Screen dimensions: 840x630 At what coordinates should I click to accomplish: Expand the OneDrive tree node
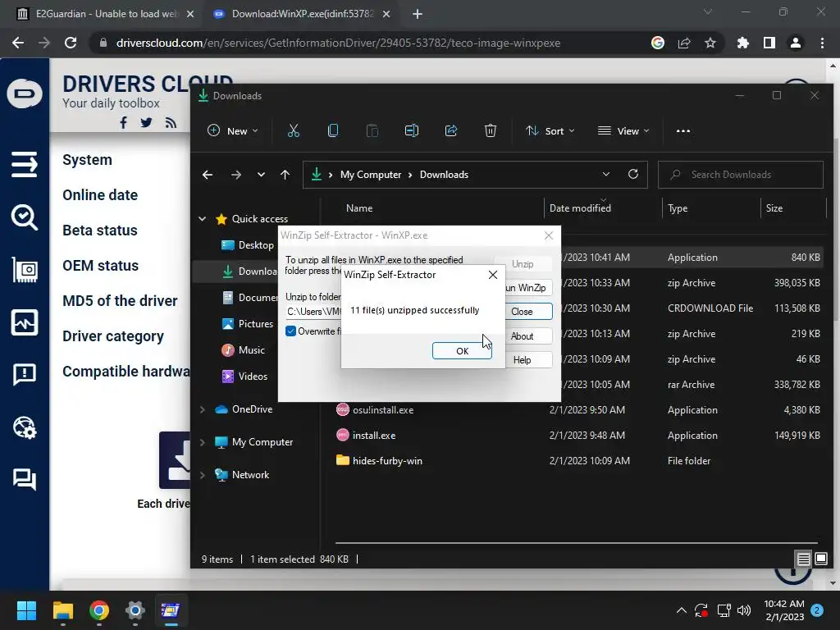203,409
